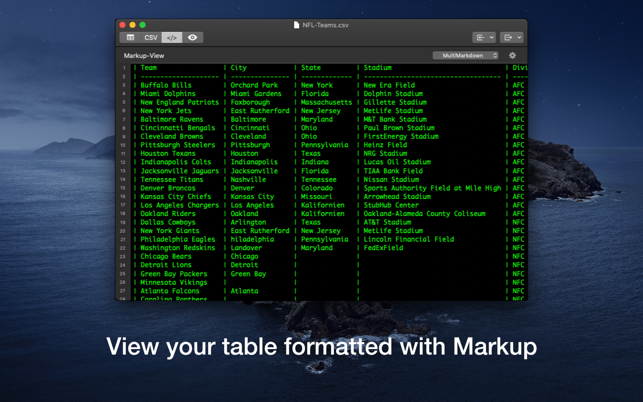Click the Philadelphia Eagles team entry
The height and width of the screenshot is (402, 643).
pos(178,239)
